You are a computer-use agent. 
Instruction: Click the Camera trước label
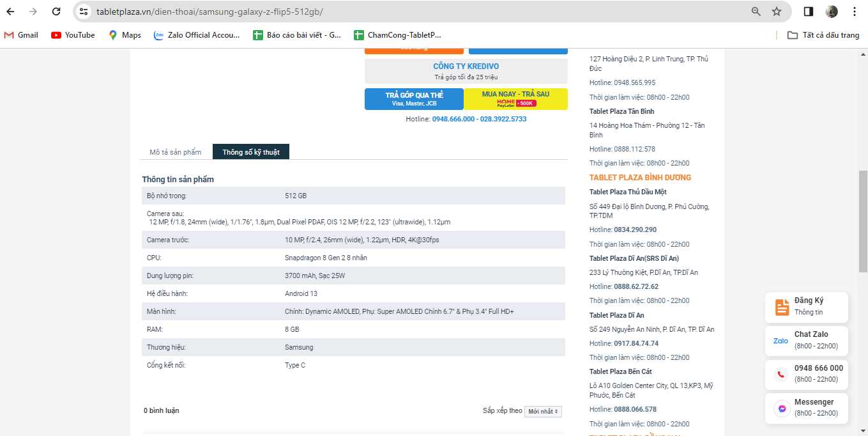click(x=168, y=240)
